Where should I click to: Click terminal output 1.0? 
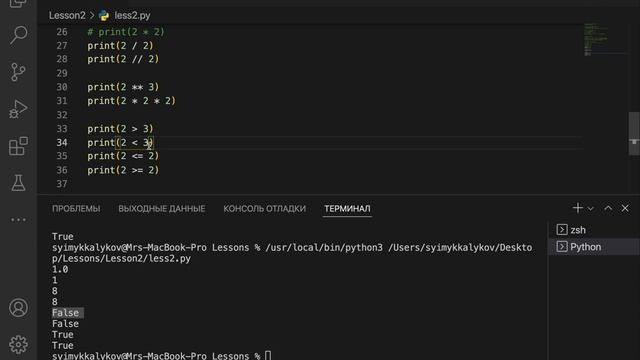(60, 269)
